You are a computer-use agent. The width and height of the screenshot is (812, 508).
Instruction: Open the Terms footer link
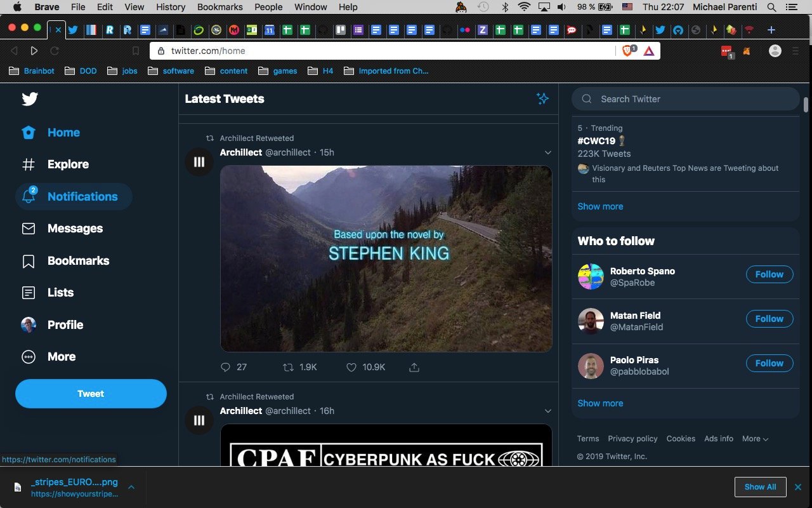click(x=588, y=439)
